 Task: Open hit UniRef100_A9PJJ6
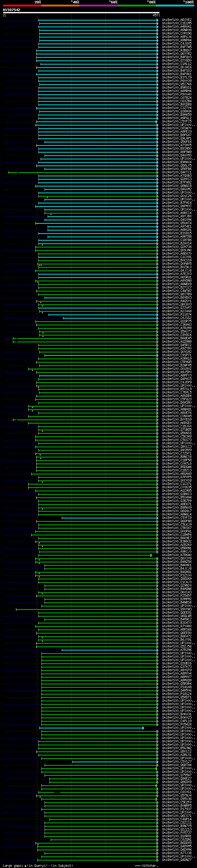[177, 37]
